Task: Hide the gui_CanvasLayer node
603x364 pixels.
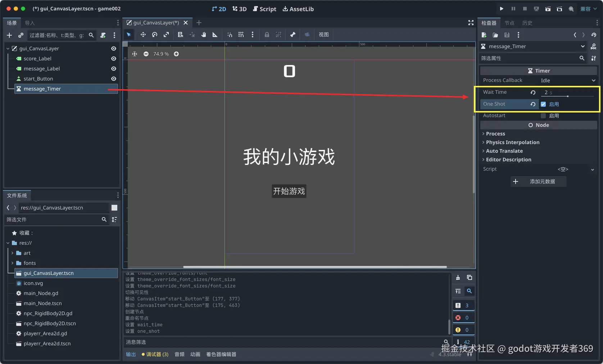Action: pos(114,49)
